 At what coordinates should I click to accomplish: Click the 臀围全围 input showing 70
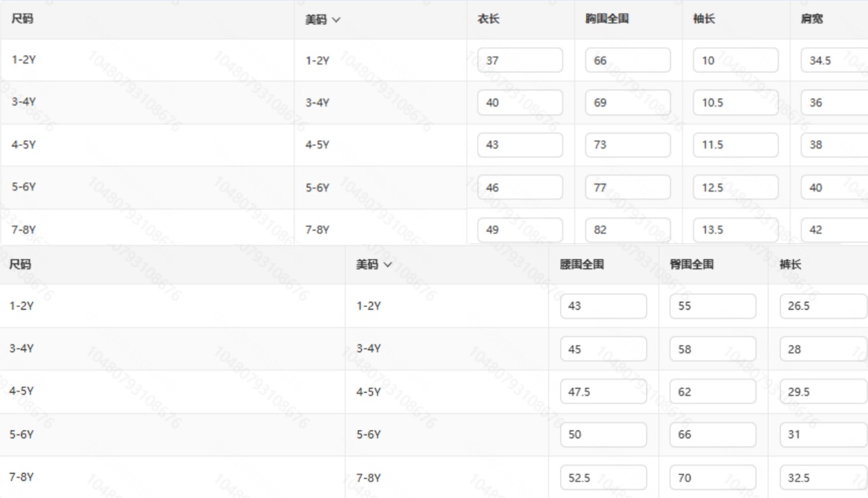tap(713, 478)
